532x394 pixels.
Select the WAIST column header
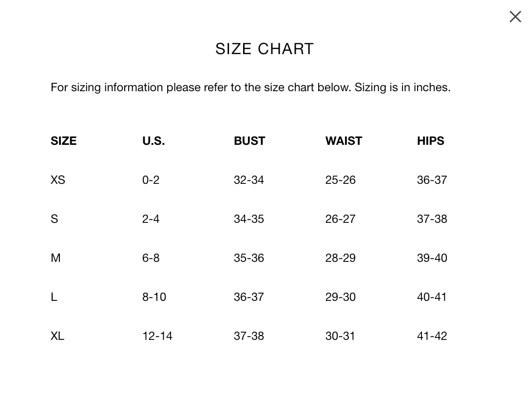click(x=343, y=141)
